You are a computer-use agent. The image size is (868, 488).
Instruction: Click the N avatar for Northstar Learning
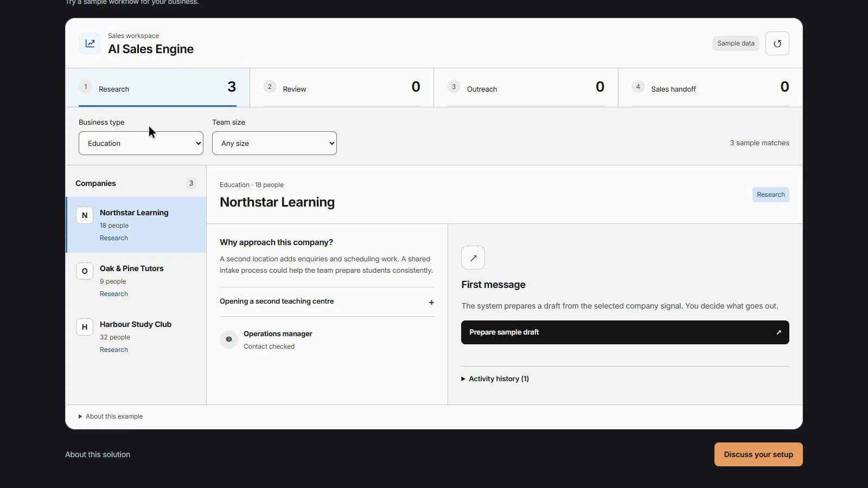click(85, 215)
